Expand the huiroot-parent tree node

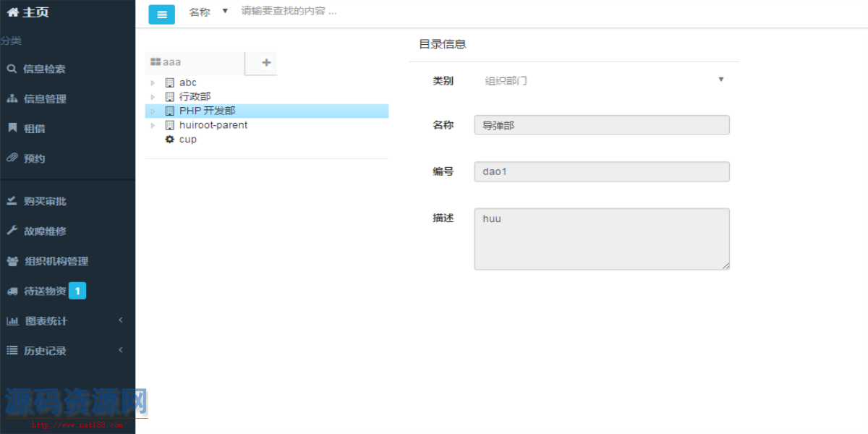pos(153,124)
